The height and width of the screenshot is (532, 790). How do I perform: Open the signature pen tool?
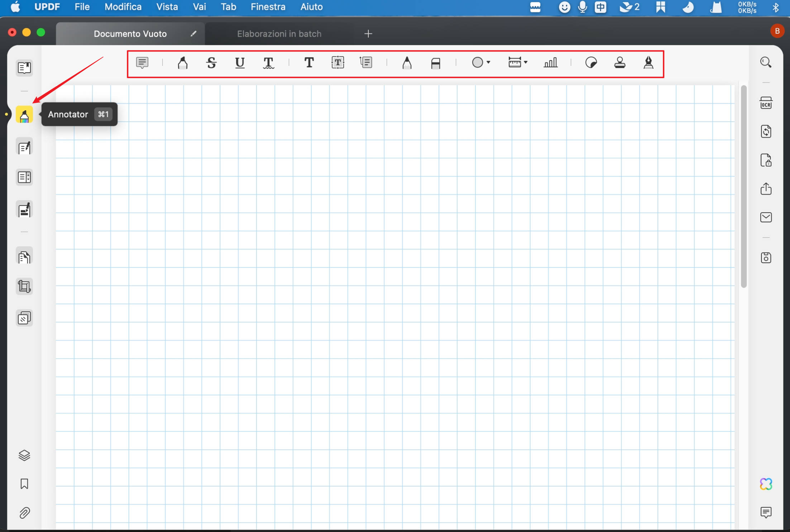[648, 63]
